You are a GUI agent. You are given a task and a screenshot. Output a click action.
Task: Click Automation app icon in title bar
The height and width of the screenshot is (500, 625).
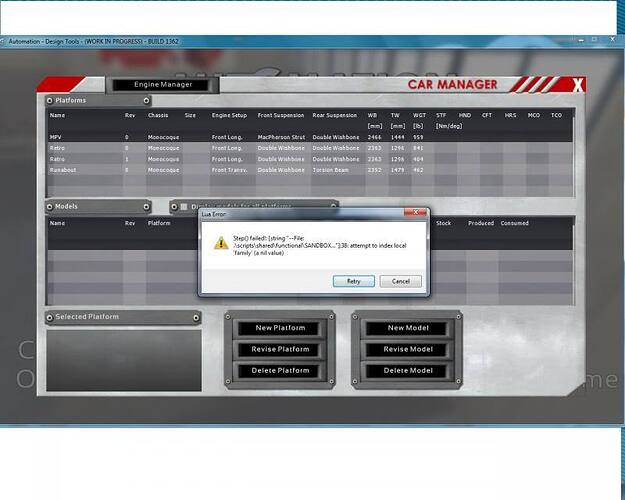[x=5, y=41]
